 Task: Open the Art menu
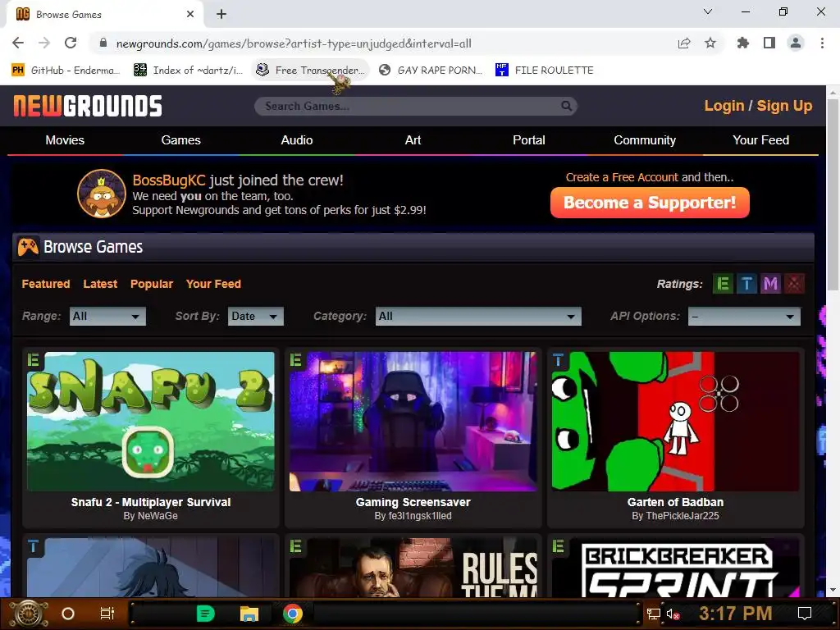point(413,140)
